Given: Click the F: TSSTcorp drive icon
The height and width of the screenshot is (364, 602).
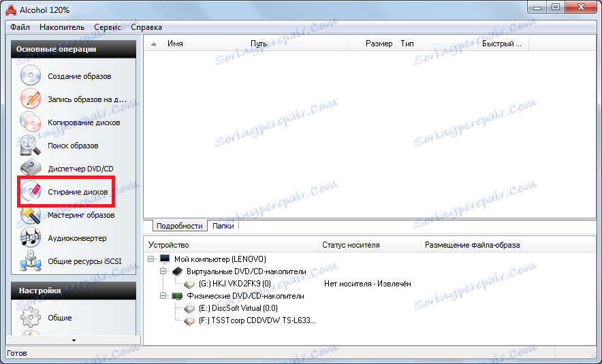Looking at the screenshot, I should click(x=189, y=320).
